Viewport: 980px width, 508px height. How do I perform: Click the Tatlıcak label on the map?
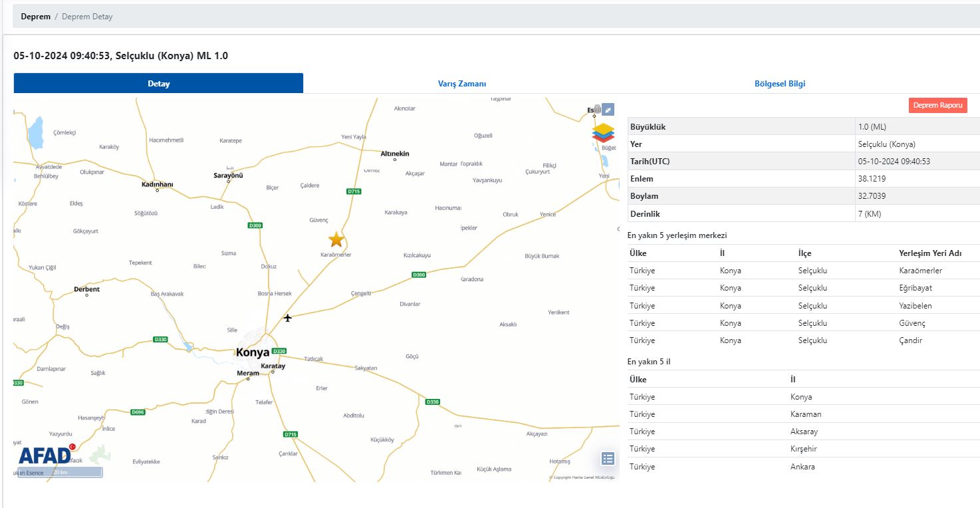[x=313, y=359]
